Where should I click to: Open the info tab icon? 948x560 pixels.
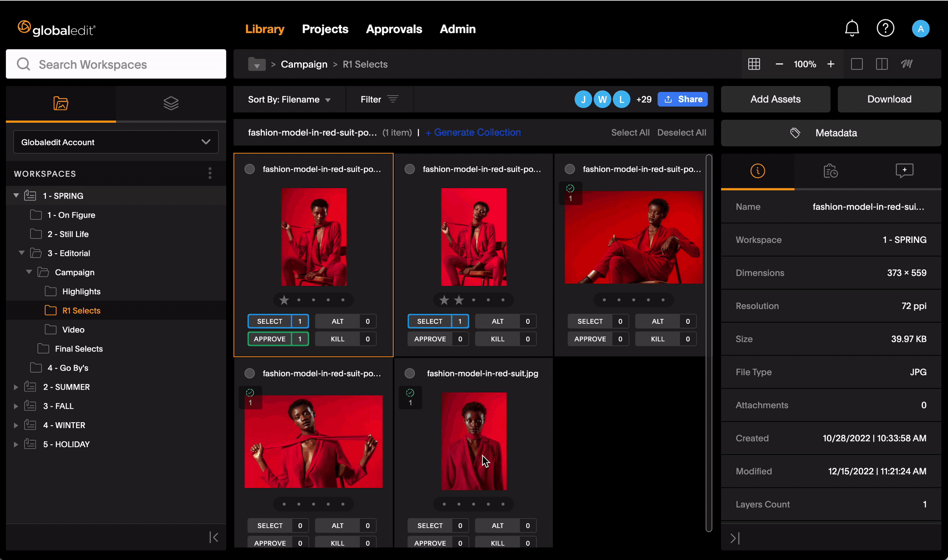(757, 171)
